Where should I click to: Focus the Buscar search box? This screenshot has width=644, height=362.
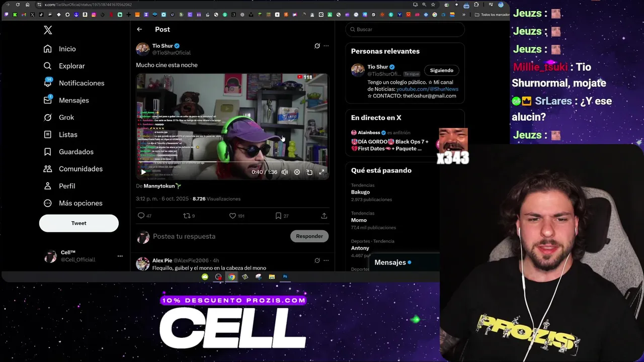[405, 29]
